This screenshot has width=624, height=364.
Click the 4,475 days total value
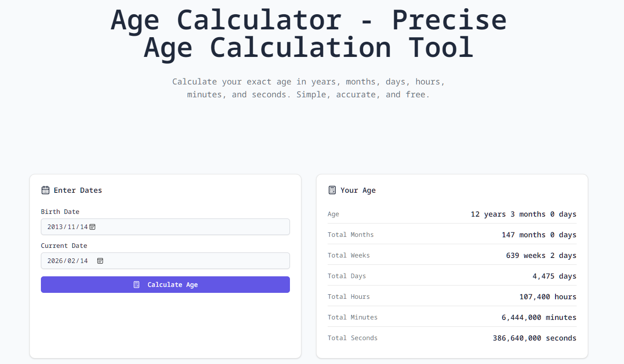(554, 276)
